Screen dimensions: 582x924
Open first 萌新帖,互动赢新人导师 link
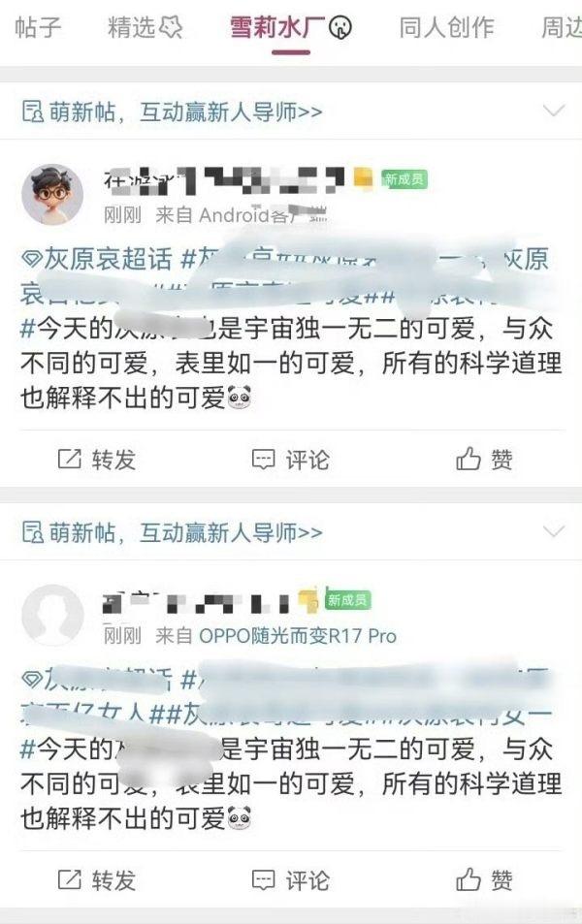click(x=185, y=112)
